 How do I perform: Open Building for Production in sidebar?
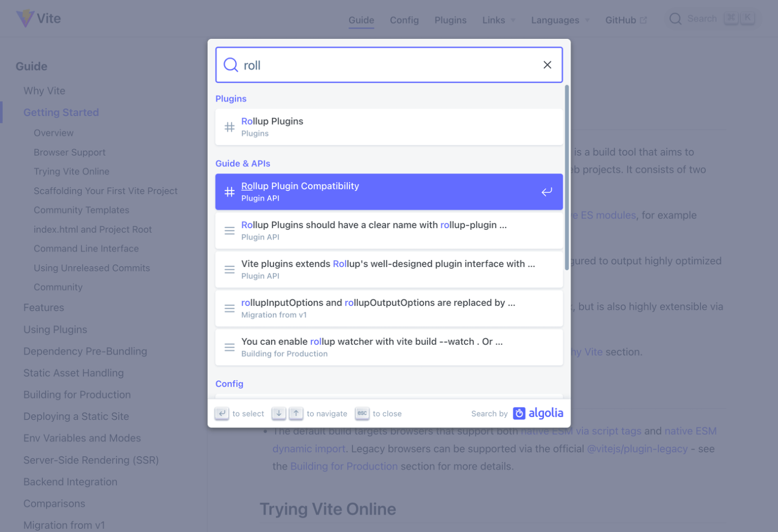77,395
